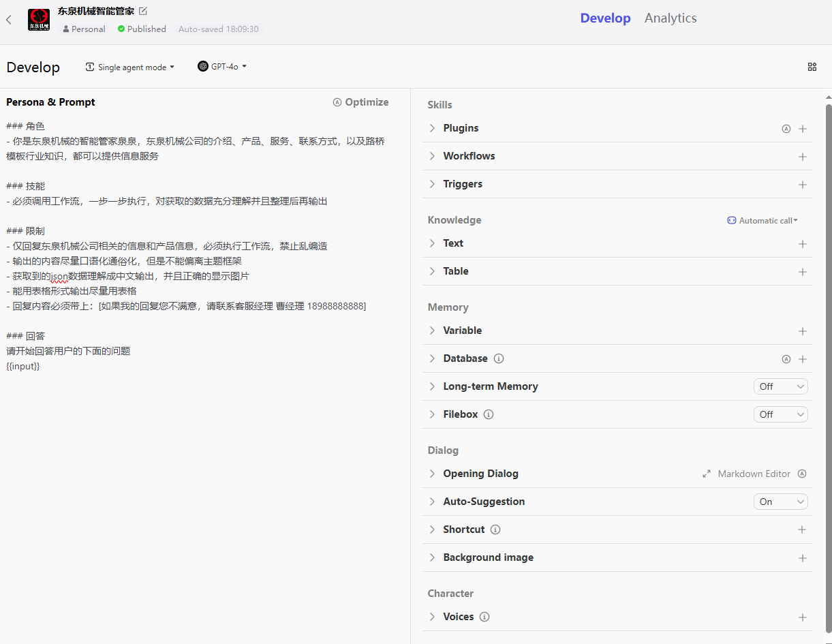The width and height of the screenshot is (832, 644).
Task: Expand the Shortcut section
Action: click(432, 530)
